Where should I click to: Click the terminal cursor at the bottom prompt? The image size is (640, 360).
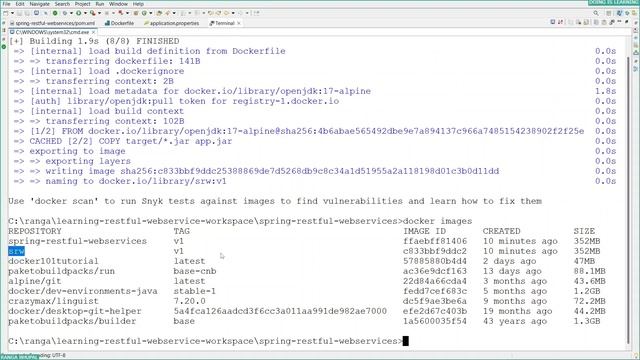tap(405, 341)
